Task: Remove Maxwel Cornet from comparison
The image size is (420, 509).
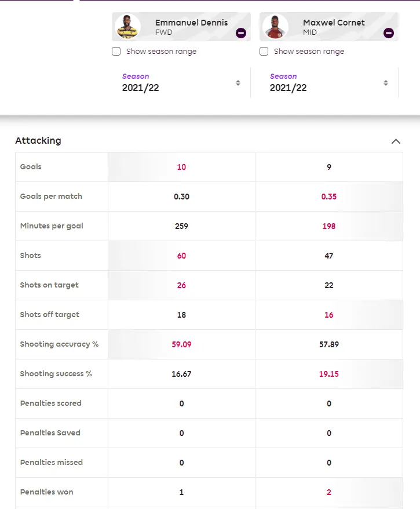Action: click(x=389, y=33)
